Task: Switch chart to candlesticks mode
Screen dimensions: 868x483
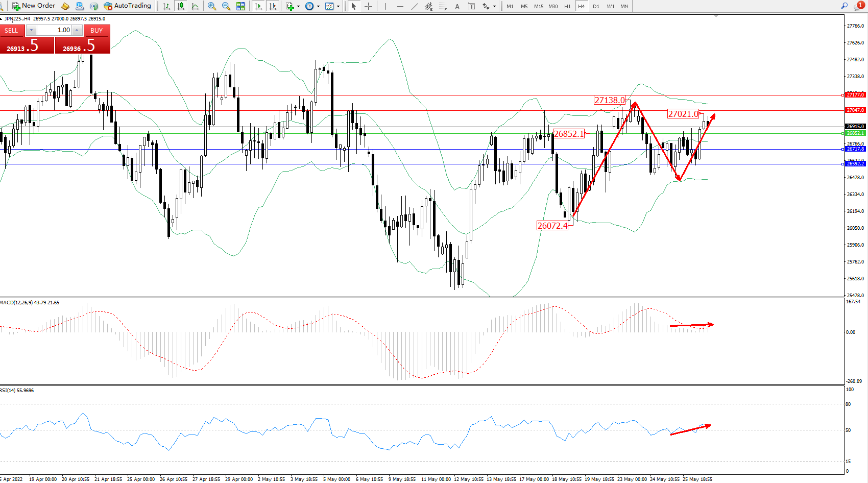Action: click(181, 6)
